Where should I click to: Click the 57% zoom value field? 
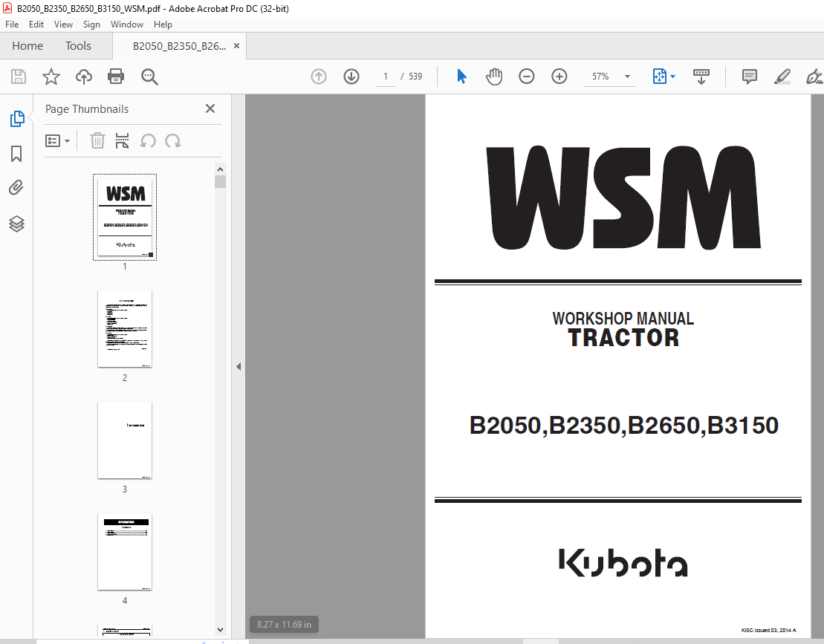tap(600, 77)
